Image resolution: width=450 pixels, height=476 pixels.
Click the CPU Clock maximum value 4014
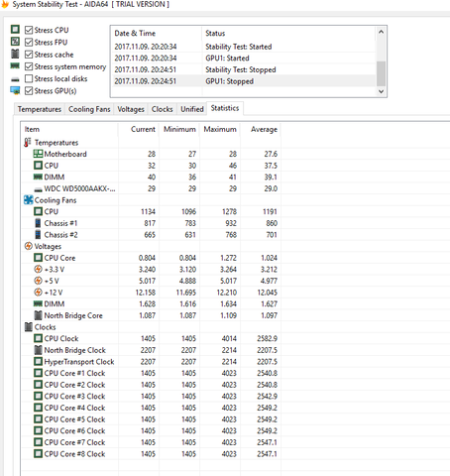point(229,338)
